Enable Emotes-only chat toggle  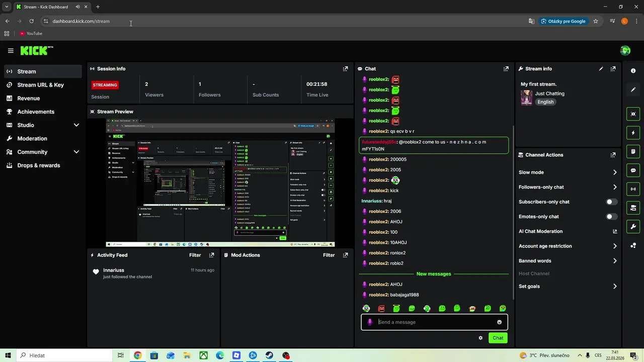click(x=611, y=217)
